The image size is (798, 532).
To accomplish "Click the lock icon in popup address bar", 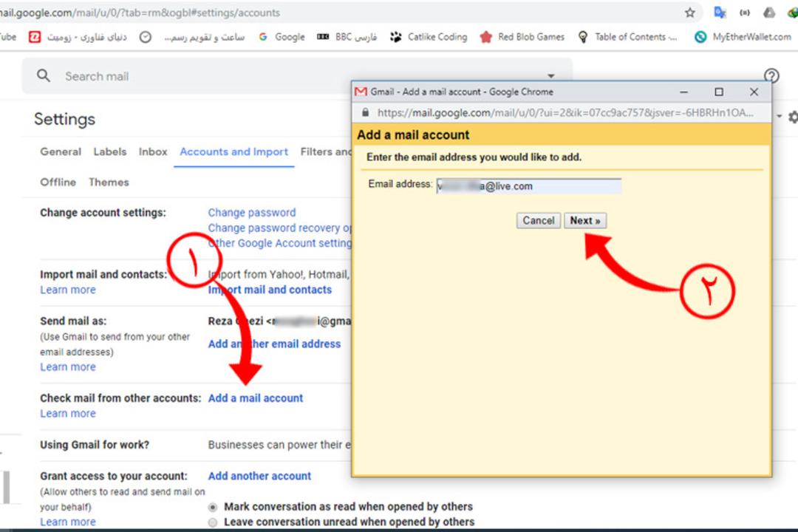I will (365, 112).
